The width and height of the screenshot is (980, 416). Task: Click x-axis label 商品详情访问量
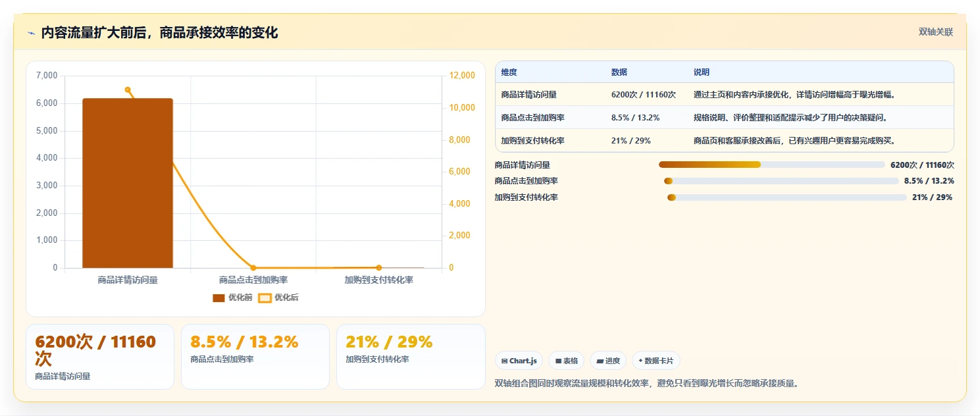[128, 280]
